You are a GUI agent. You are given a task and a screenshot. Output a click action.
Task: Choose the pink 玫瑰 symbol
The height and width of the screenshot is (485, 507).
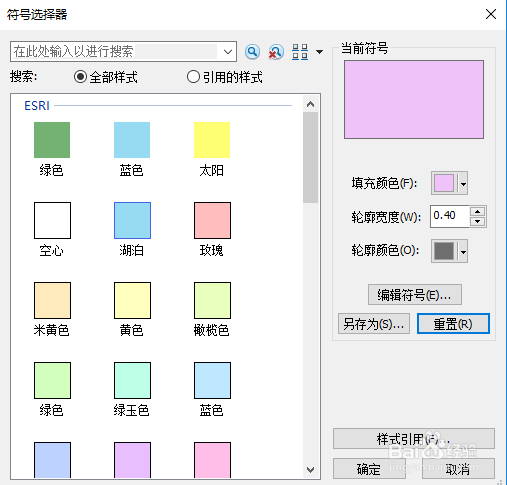pyautogui.click(x=212, y=220)
